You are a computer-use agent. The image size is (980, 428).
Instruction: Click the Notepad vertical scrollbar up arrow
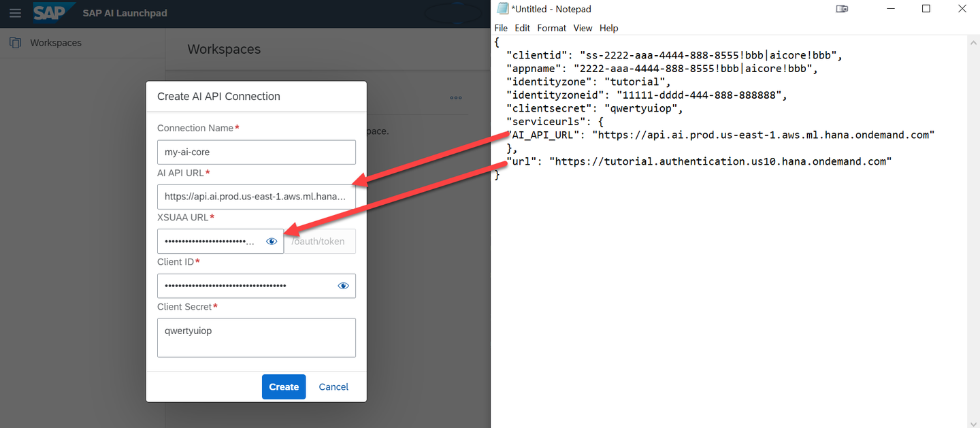(x=973, y=42)
